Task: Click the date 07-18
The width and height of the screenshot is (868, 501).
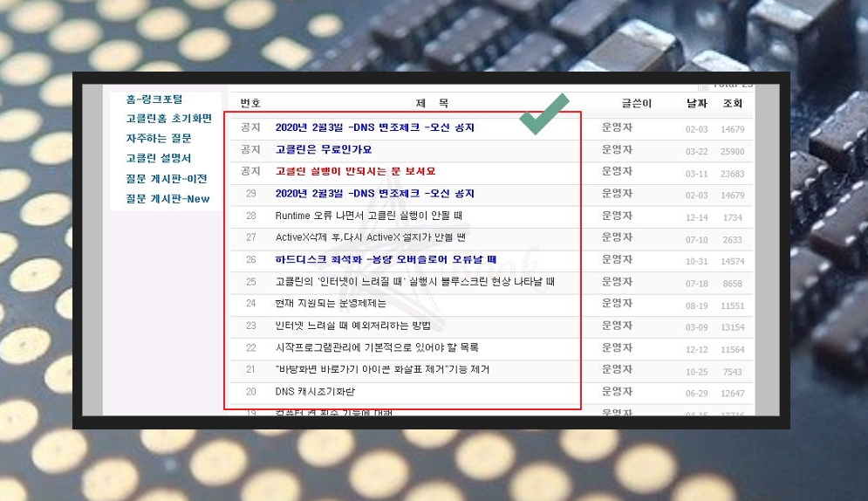Action: [696, 284]
